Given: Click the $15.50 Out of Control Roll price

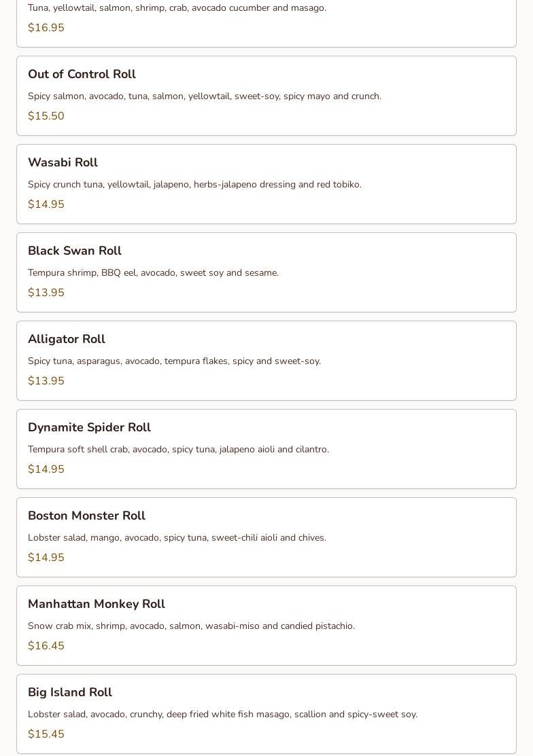Looking at the screenshot, I should (x=46, y=116).
